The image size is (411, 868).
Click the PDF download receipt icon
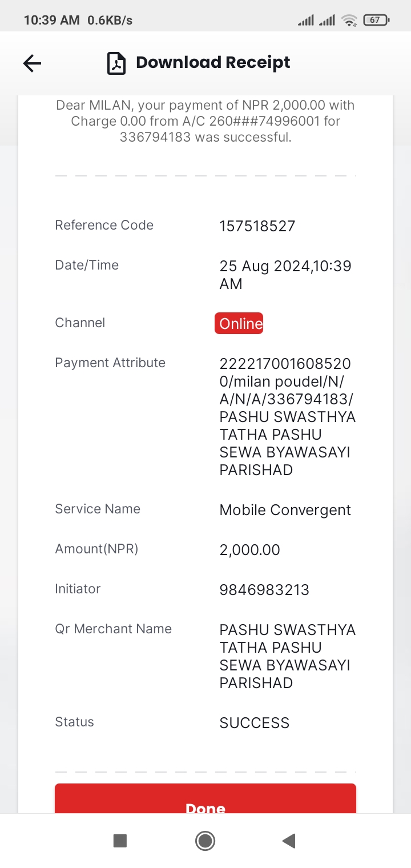pyautogui.click(x=116, y=63)
